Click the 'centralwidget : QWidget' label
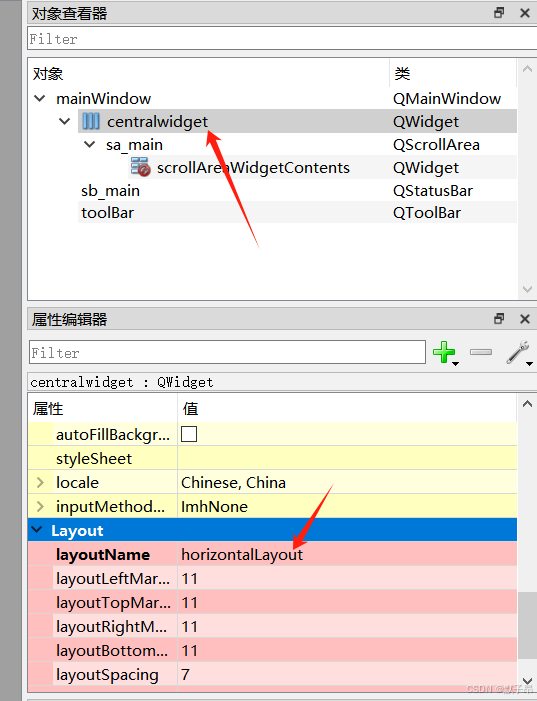 pyautogui.click(x=122, y=382)
